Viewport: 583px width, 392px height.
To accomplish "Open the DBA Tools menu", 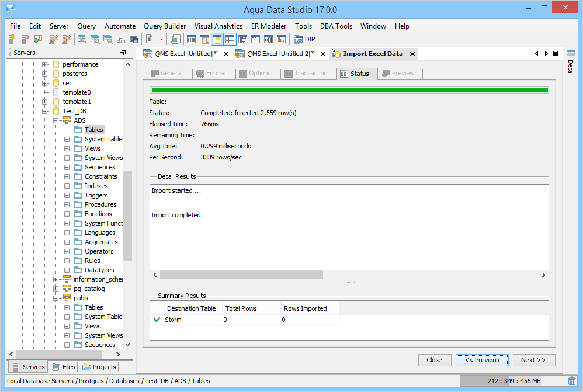I will 336,26.
